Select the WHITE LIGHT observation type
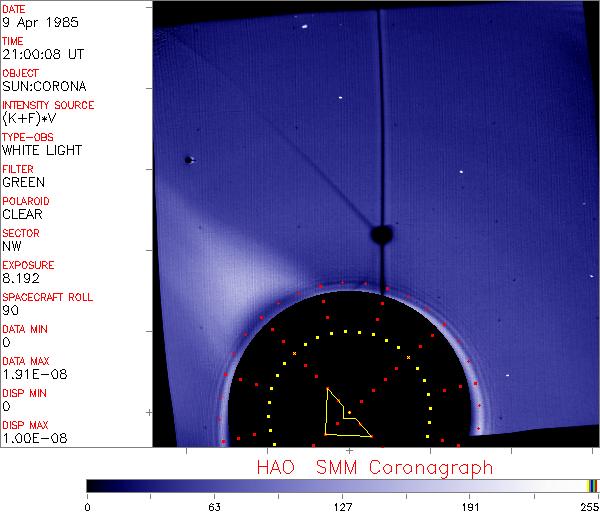The image size is (600, 512). [42, 150]
